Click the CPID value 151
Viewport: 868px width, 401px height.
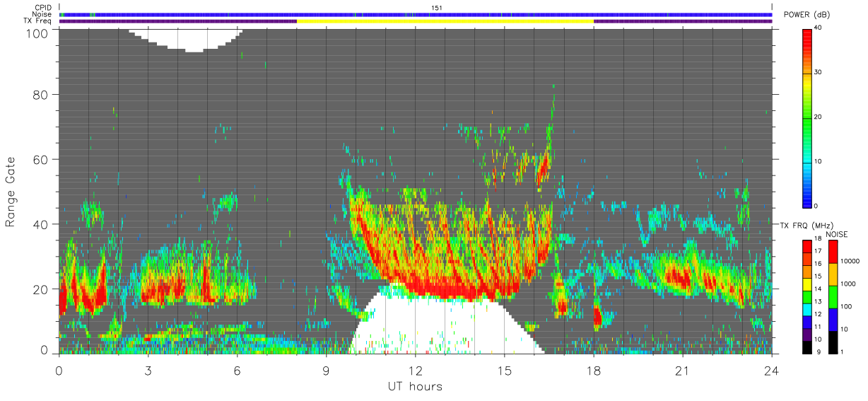point(436,8)
